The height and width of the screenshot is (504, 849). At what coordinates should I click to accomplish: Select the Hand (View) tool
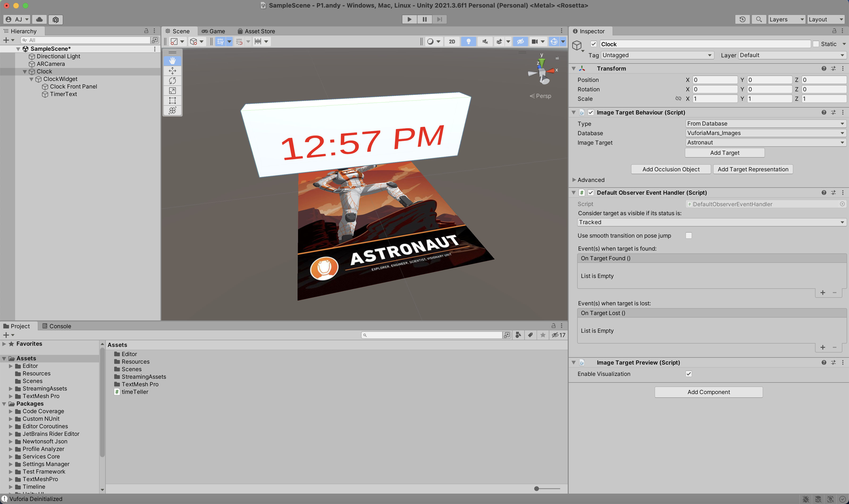(172, 61)
